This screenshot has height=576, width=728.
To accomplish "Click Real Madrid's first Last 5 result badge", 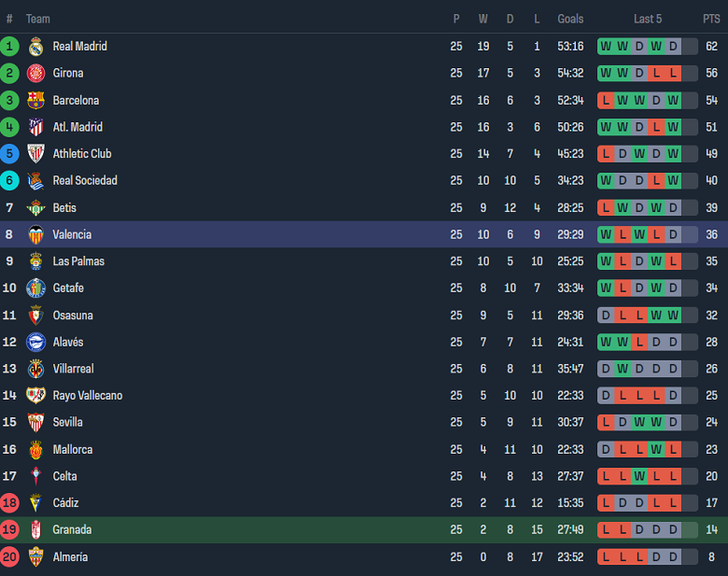I will (x=606, y=47).
